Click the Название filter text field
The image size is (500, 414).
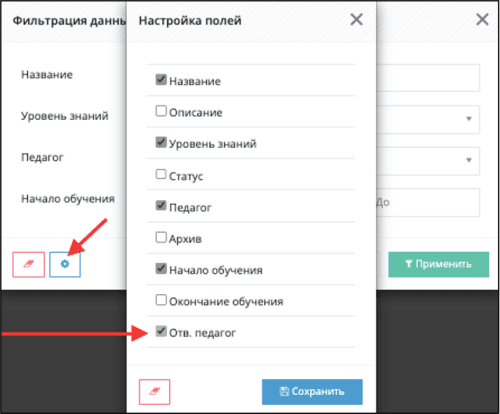(428, 78)
